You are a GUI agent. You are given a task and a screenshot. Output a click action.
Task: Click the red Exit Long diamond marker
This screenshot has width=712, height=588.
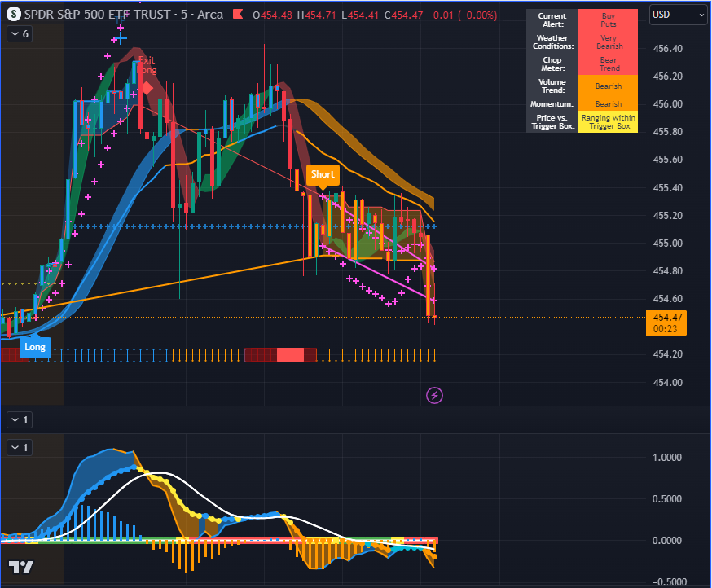click(x=147, y=88)
